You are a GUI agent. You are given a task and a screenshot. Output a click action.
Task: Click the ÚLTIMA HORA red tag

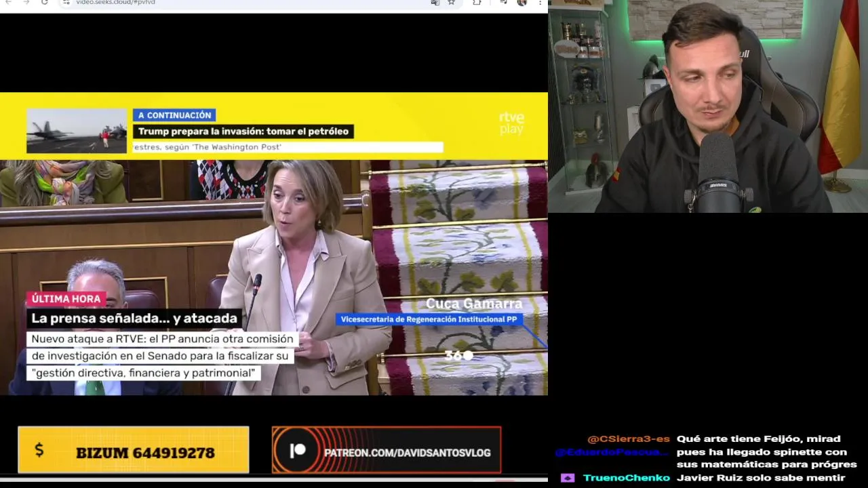point(66,298)
